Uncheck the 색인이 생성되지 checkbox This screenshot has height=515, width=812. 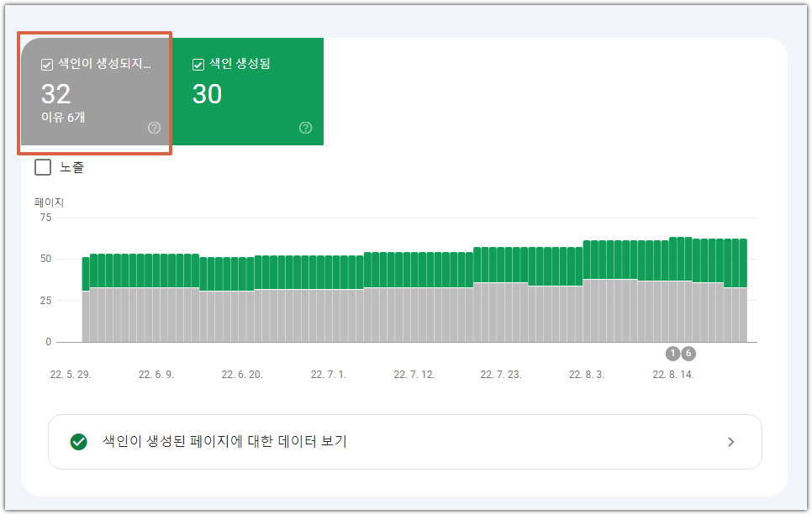pos(46,65)
